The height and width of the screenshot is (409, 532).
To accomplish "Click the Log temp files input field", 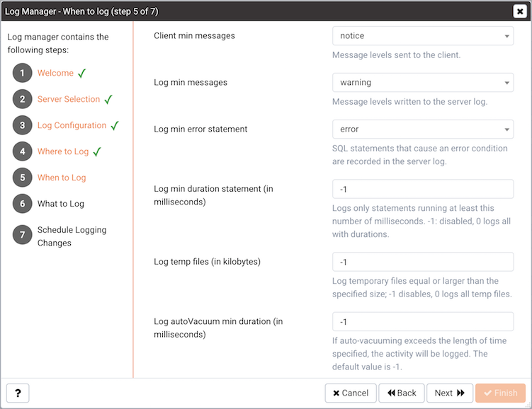I will click(x=423, y=262).
